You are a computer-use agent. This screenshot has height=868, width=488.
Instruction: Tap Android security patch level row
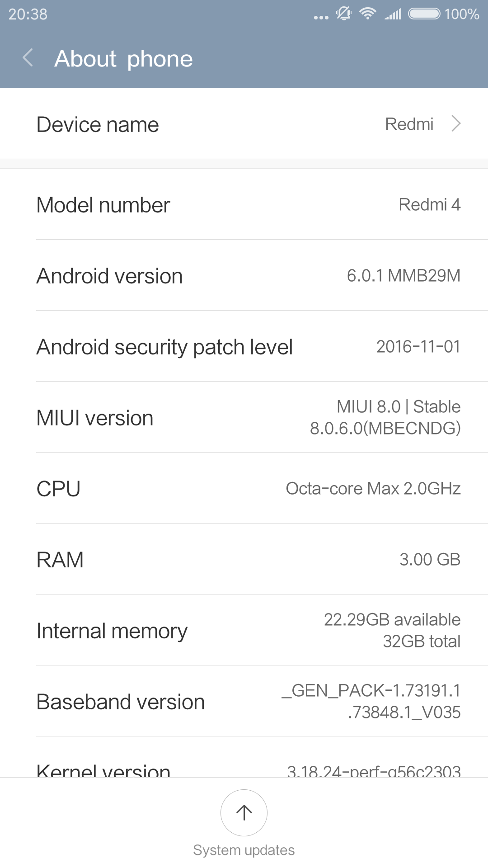coord(244,347)
